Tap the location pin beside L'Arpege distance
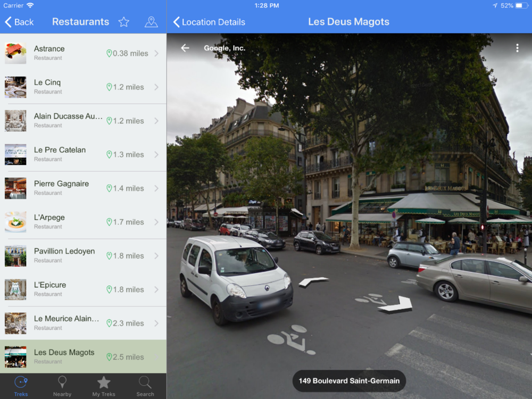 coord(109,222)
